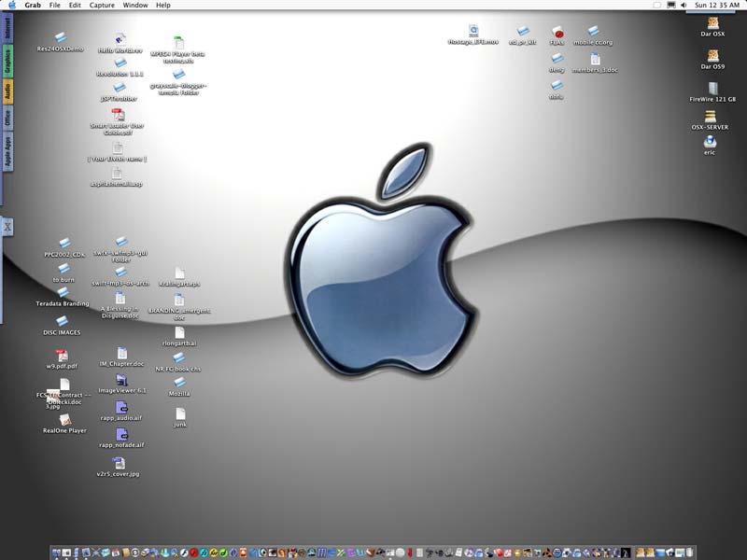The height and width of the screenshot is (560, 747).
Task: Select the Hostage movie file
Action: (x=473, y=35)
